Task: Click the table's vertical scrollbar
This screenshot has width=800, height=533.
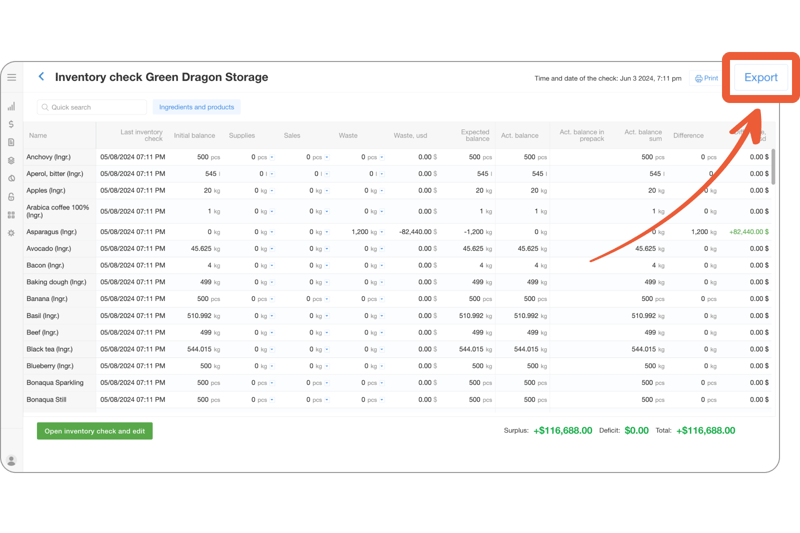Action: click(773, 166)
